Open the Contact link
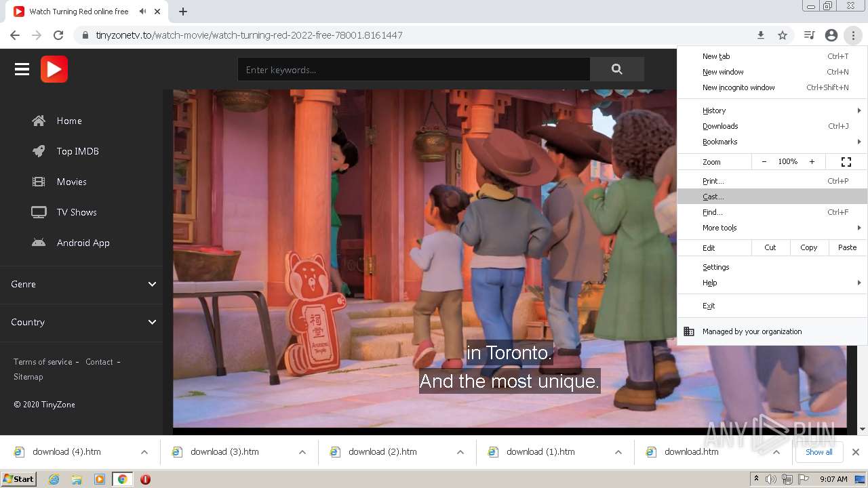 pyautogui.click(x=99, y=362)
